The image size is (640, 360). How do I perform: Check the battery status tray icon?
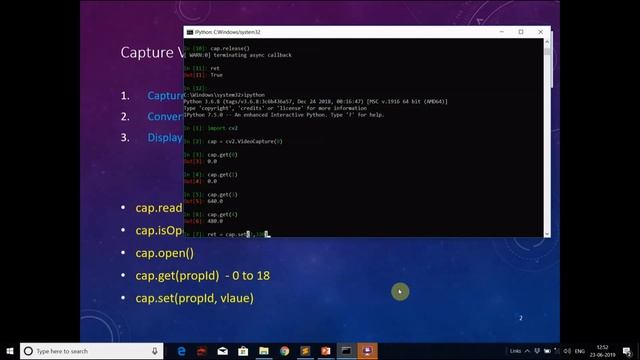click(x=547, y=351)
